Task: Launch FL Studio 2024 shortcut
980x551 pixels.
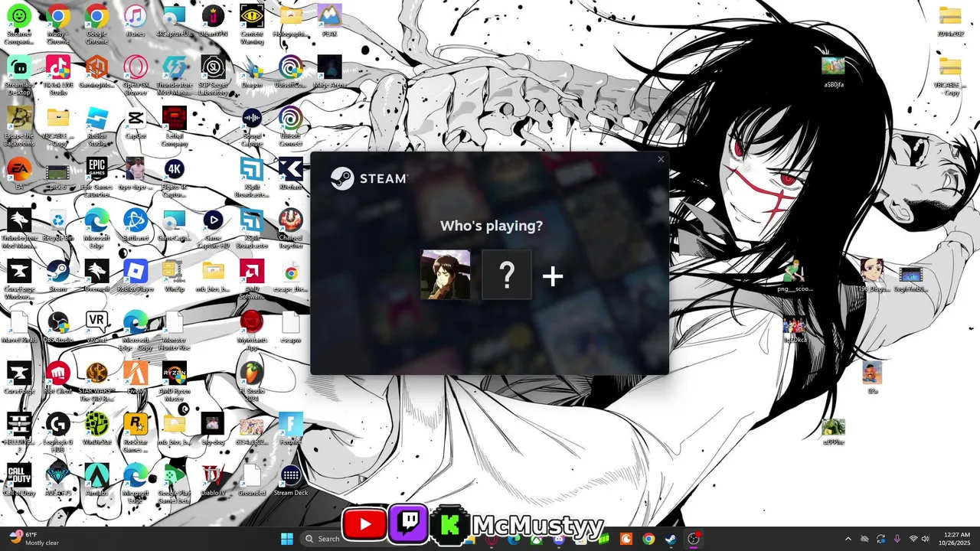Action: click(x=252, y=383)
